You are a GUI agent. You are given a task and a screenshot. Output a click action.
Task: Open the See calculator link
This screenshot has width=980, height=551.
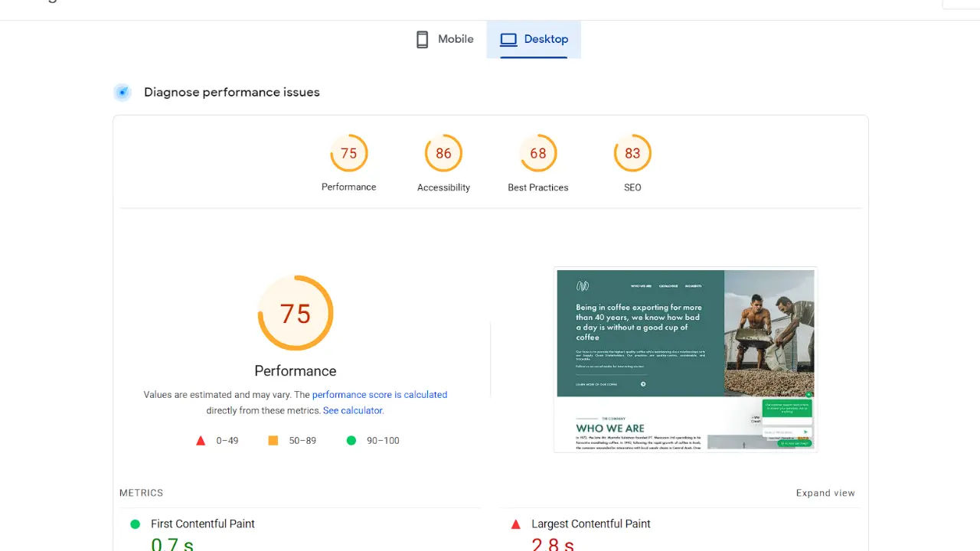352,411
